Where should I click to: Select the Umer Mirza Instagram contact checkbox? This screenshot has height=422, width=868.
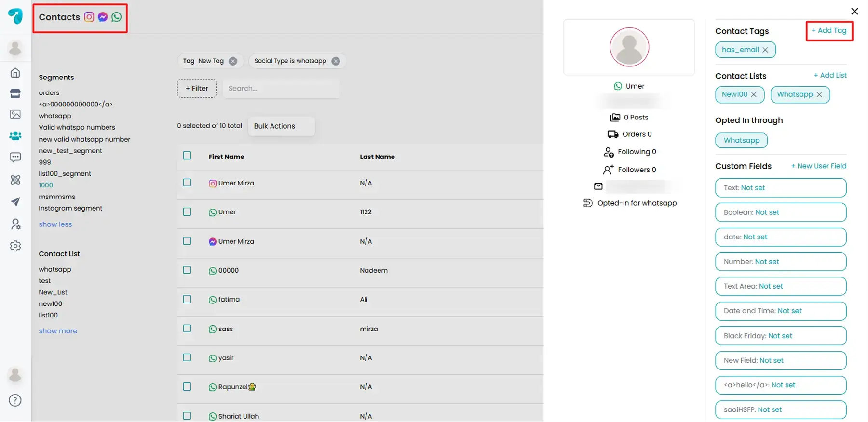click(x=187, y=183)
